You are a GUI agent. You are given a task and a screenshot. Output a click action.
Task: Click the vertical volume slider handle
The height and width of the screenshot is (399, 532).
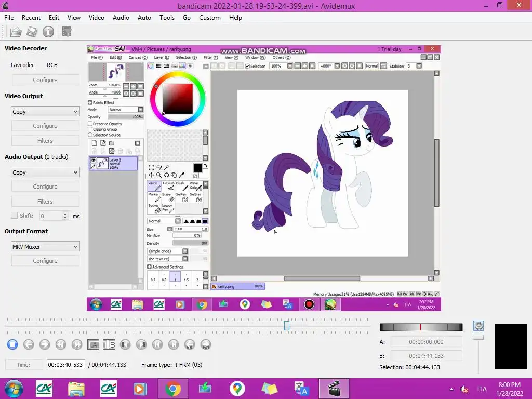coord(478,337)
